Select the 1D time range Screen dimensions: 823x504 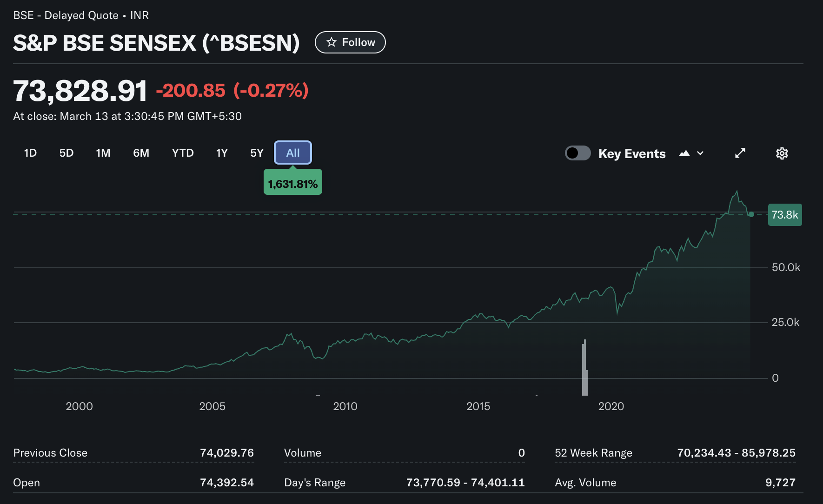point(30,153)
